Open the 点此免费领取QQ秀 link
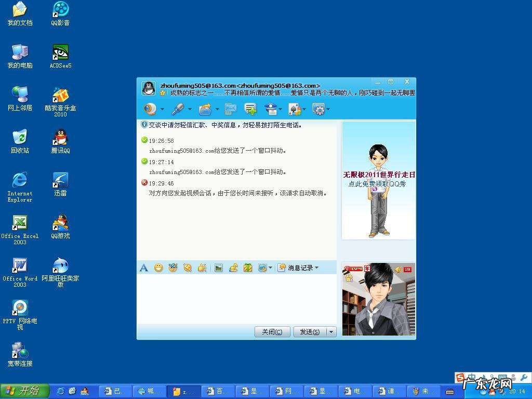 [378, 183]
